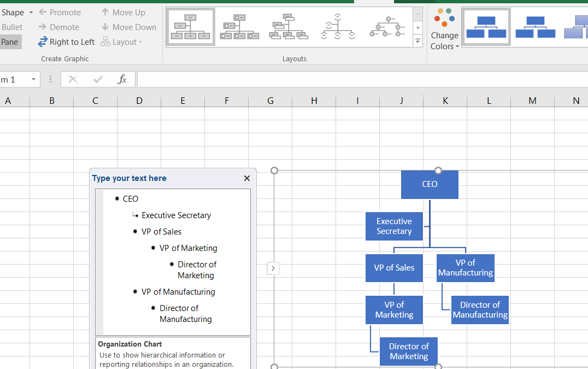588x369 pixels.
Task: Select column J header
Action: (401, 101)
